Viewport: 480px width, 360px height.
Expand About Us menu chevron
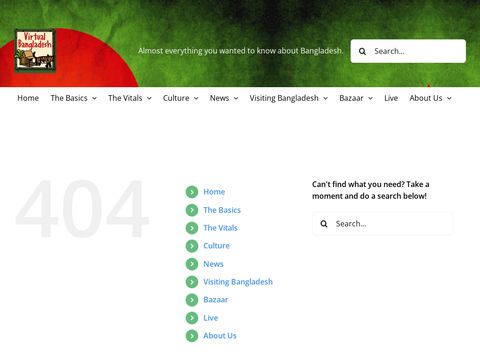[449, 98]
